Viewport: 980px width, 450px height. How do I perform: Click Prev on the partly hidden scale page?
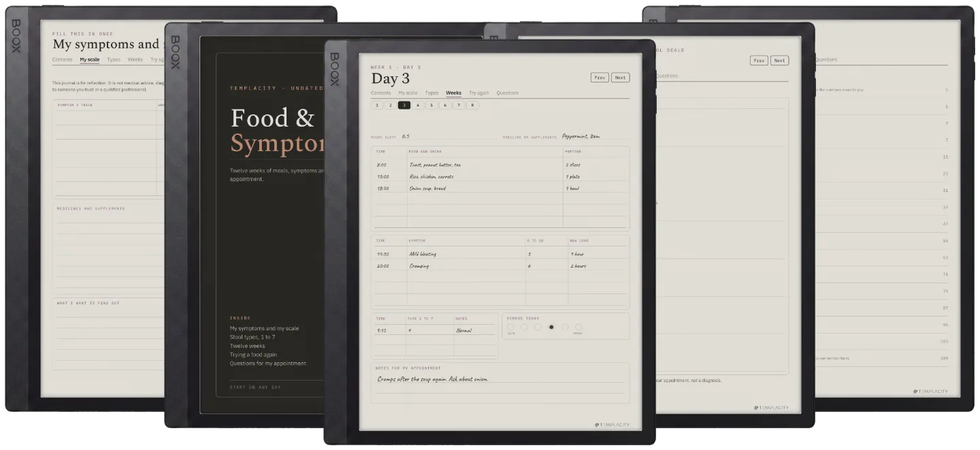(759, 61)
